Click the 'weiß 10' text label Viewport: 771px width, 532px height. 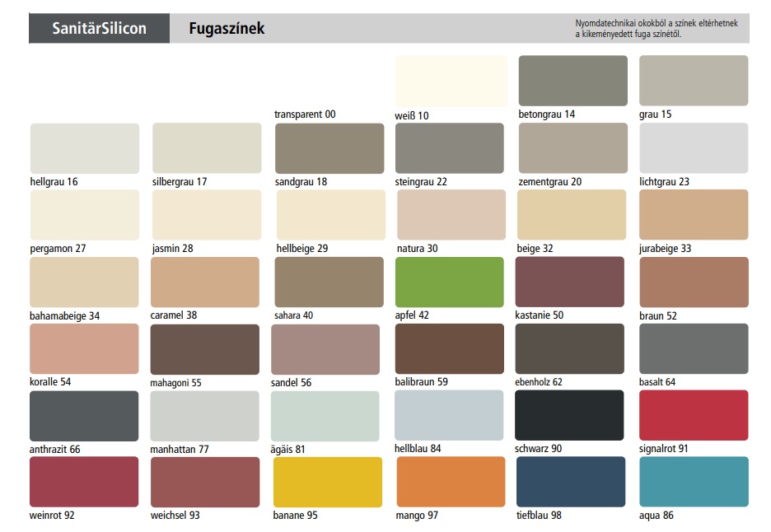coord(412,115)
